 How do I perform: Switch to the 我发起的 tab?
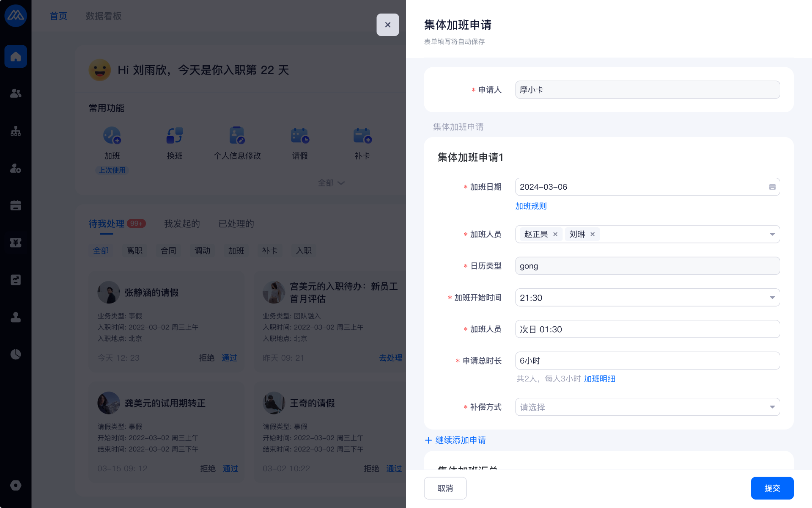coord(182,224)
